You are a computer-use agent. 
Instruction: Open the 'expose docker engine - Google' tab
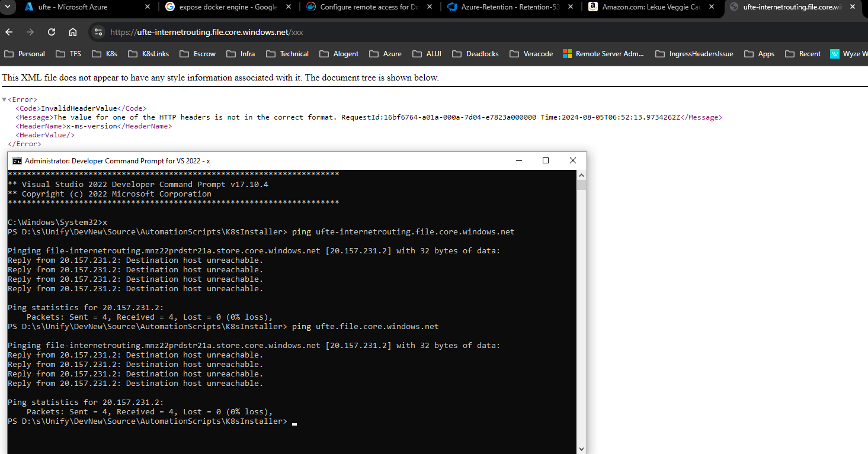point(229,7)
